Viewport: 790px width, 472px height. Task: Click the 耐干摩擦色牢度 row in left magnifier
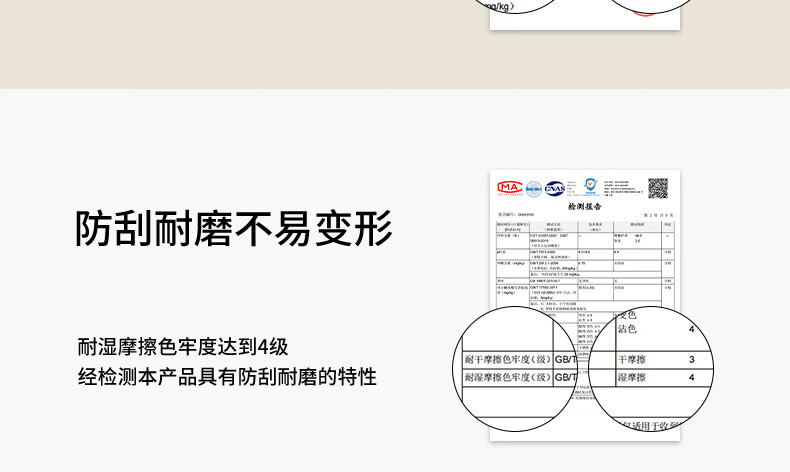coord(507,359)
